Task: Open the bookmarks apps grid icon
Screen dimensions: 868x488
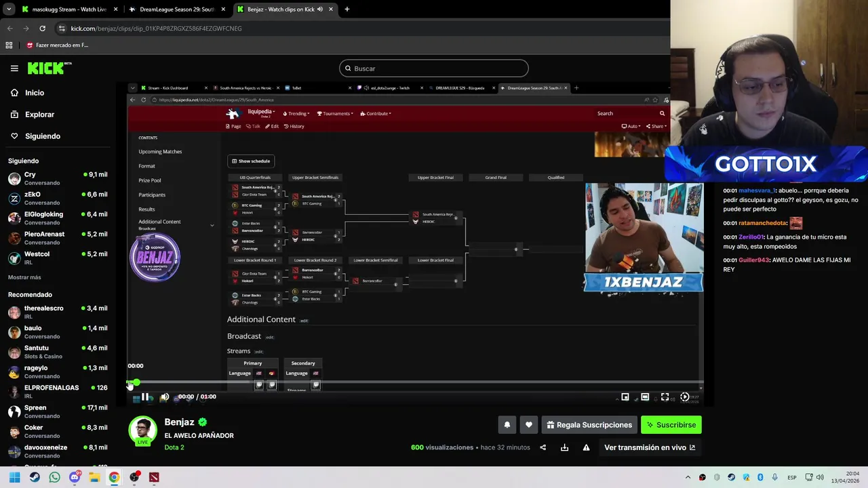Action: [x=9, y=45]
